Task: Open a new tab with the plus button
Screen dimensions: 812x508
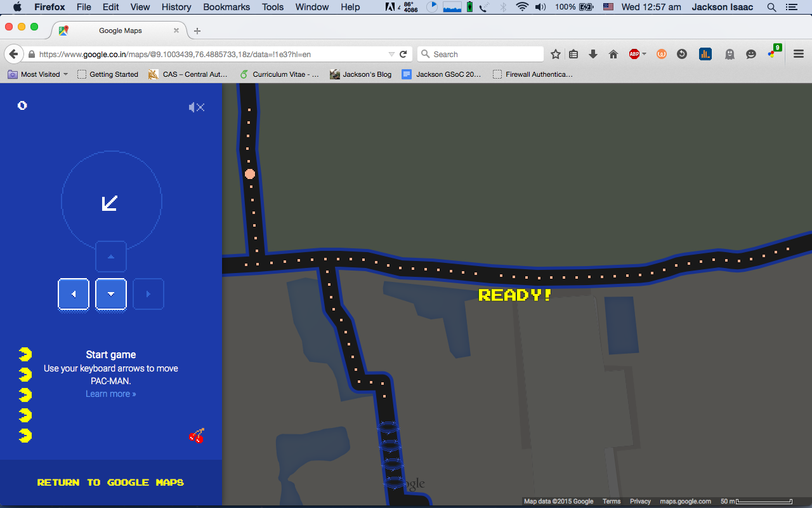Action: click(197, 30)
